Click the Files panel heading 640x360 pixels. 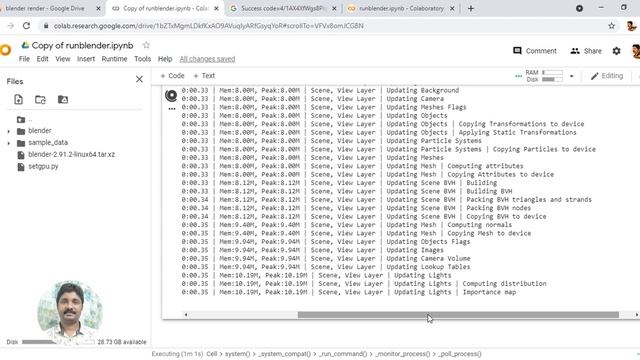point(15,81)
